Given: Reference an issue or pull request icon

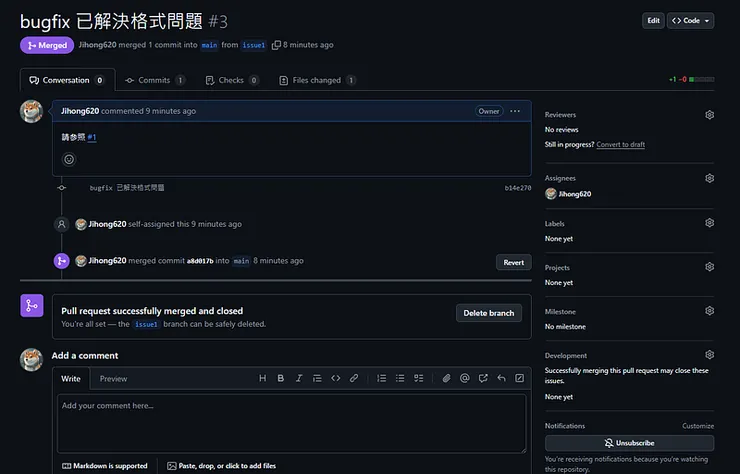Looking at the screenshot, I should point(483,378).
